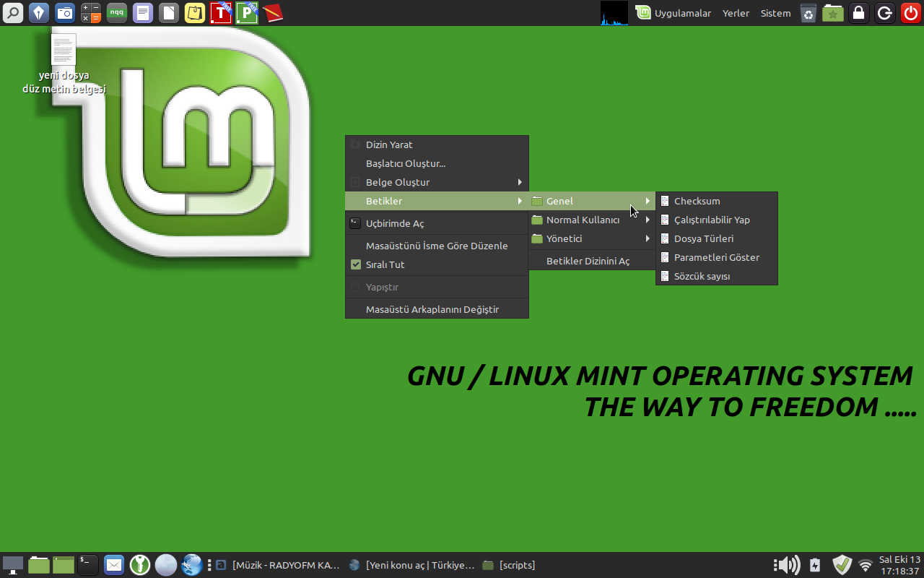Switch to the 'Yeni konu aç | Türkiye' window

point(412,565)
